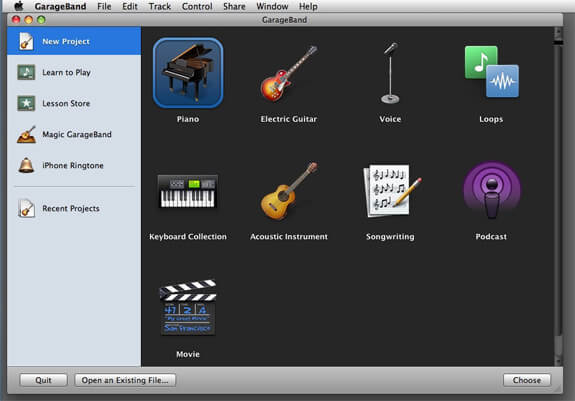Pick the Voice microphone template icon
575x401 pixels.
tap(390, 73)
